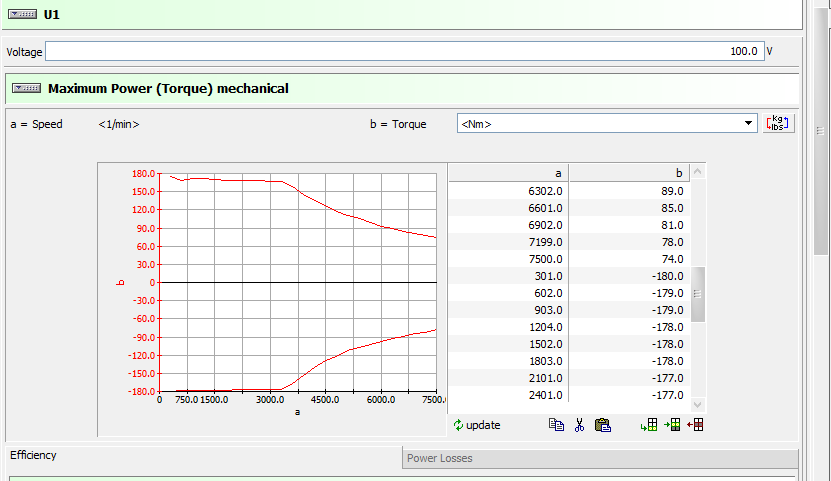Click table scrollbar up arrow
Screen dimensions: 831x481
(x=697, y=172)
